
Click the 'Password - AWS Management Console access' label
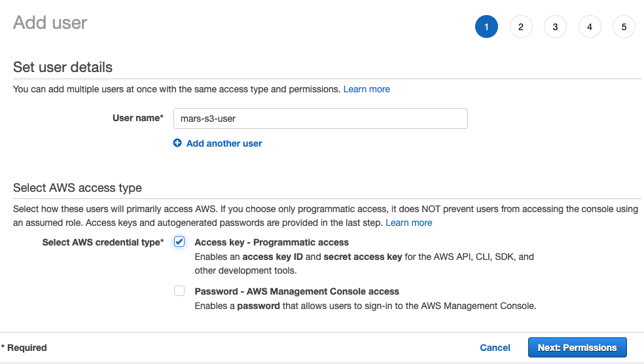point(296,291)
